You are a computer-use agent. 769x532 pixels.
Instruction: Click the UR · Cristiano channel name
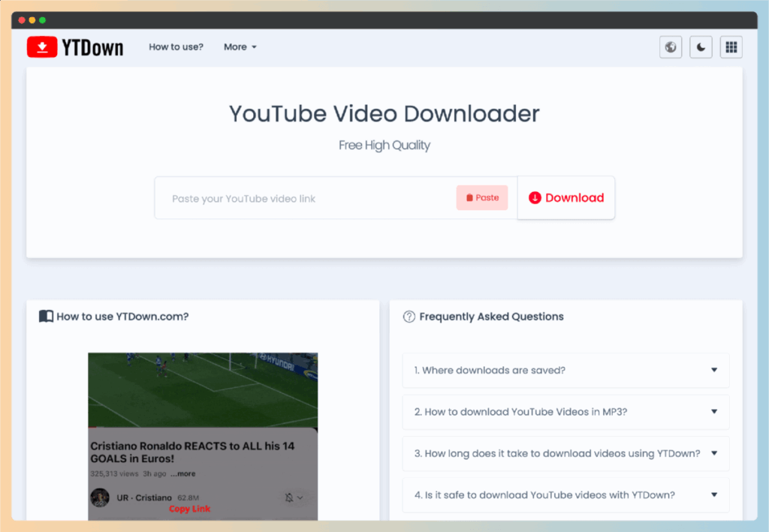coord(144,497)
